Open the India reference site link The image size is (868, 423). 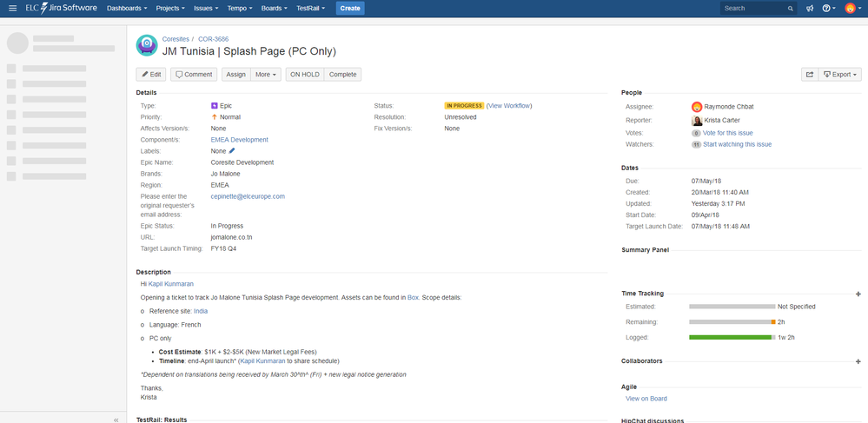coord(201,311)
